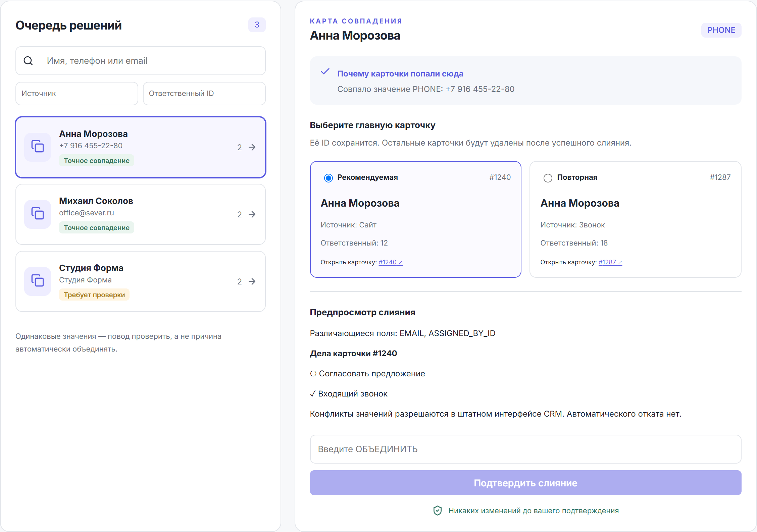The image size is (757, 532).
Task: Focus the Ответственный ID filter field
Action: [204, 94]
